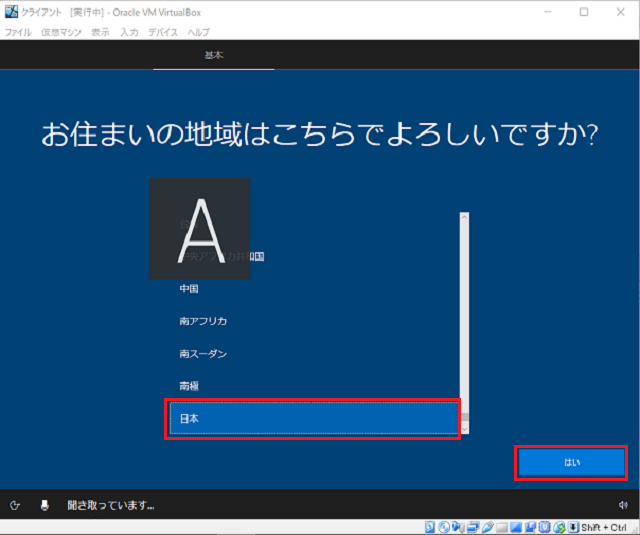Click the mouse integration status icon
This screenshot has height=535, width=640.
coord(560,527)
